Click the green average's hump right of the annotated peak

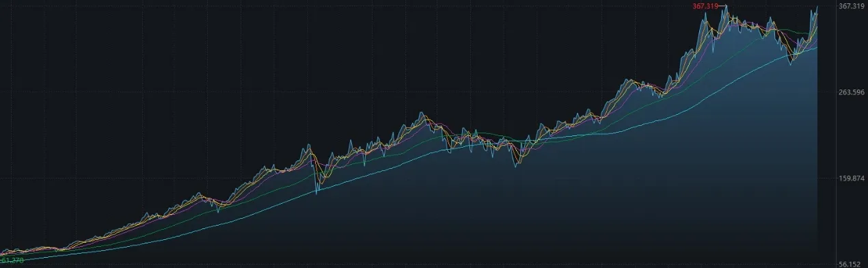click(x=786, y=29)
